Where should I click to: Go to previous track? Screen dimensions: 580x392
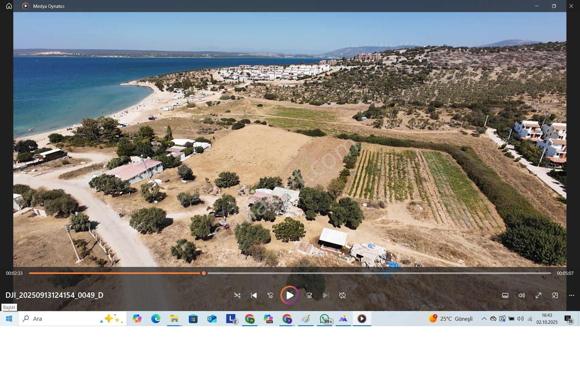click(x=254, y=295)
